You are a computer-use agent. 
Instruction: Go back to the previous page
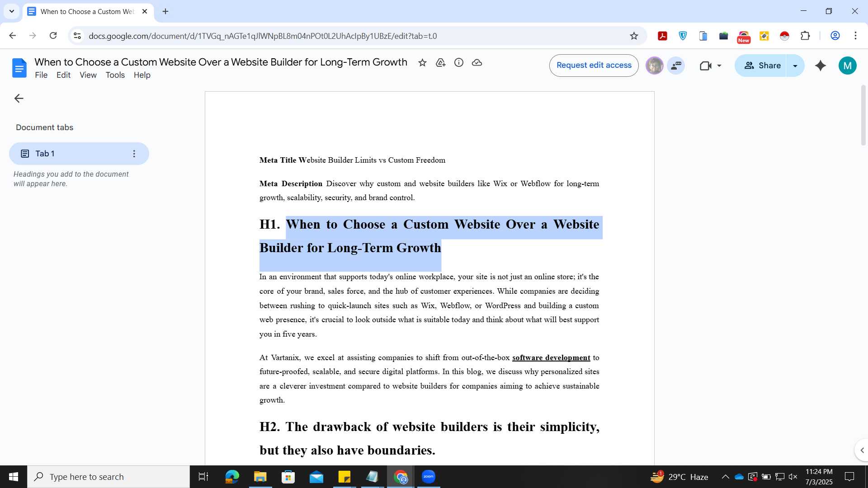pyautogui.click(x=13, y=36)
